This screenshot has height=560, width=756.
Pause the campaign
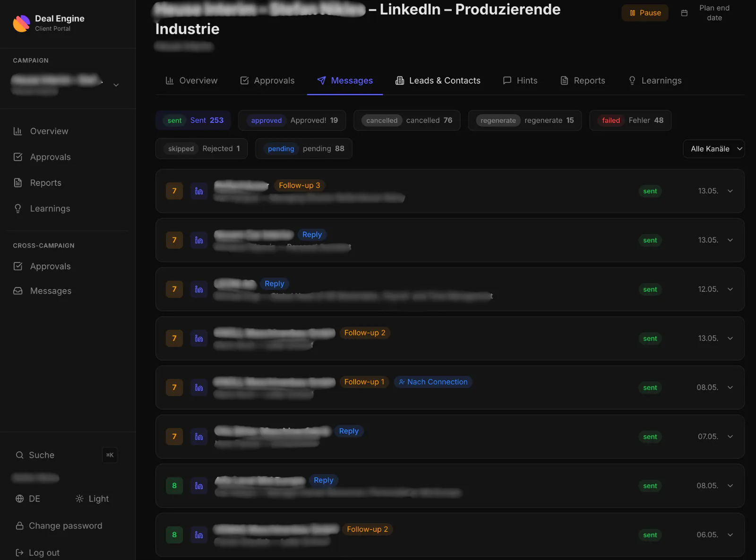645,13
